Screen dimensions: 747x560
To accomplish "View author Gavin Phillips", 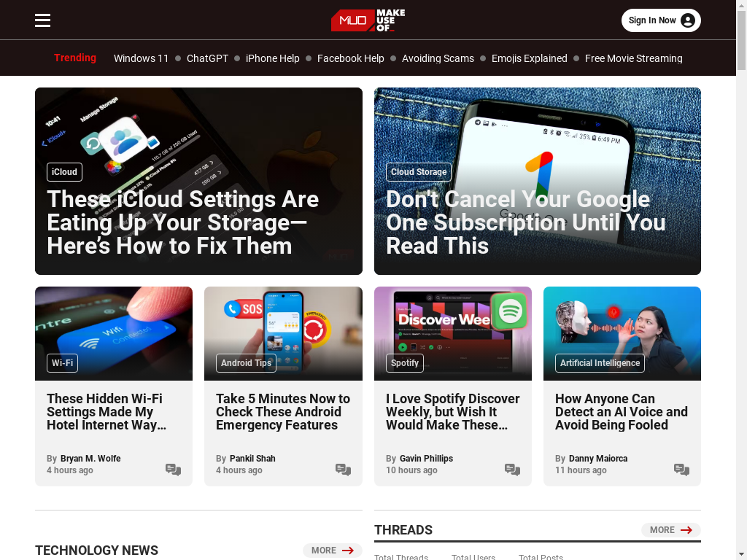I will tap(426, 458).
